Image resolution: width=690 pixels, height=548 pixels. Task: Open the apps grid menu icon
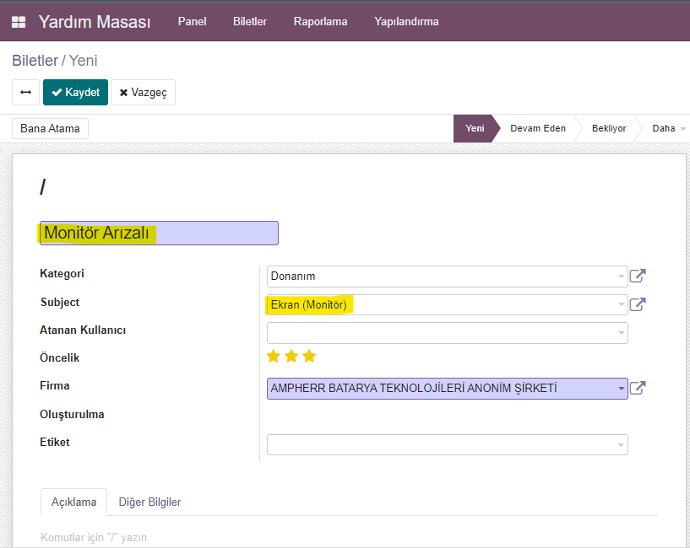coord(18,22)
